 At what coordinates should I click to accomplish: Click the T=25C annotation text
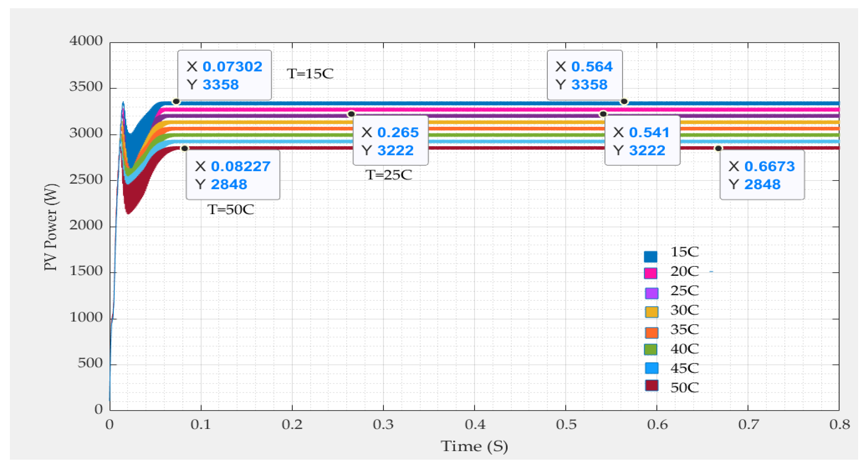389,175
